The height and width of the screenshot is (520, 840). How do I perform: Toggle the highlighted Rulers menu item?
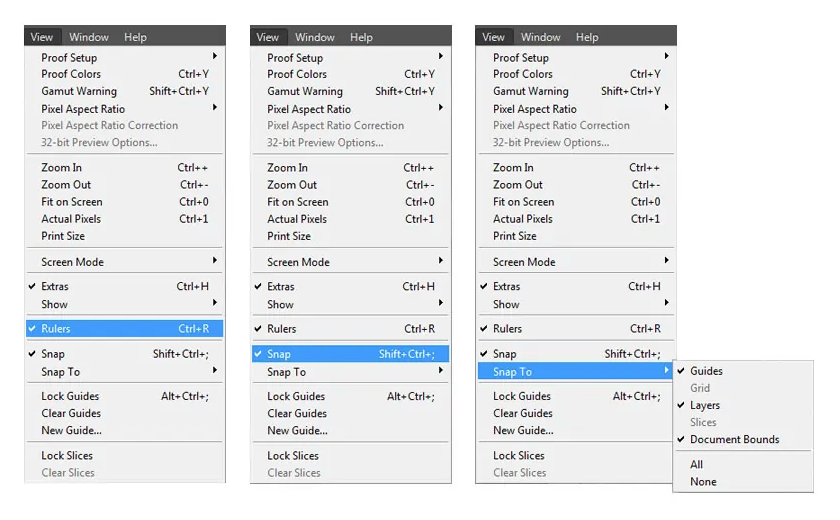[x=56, y=329]
